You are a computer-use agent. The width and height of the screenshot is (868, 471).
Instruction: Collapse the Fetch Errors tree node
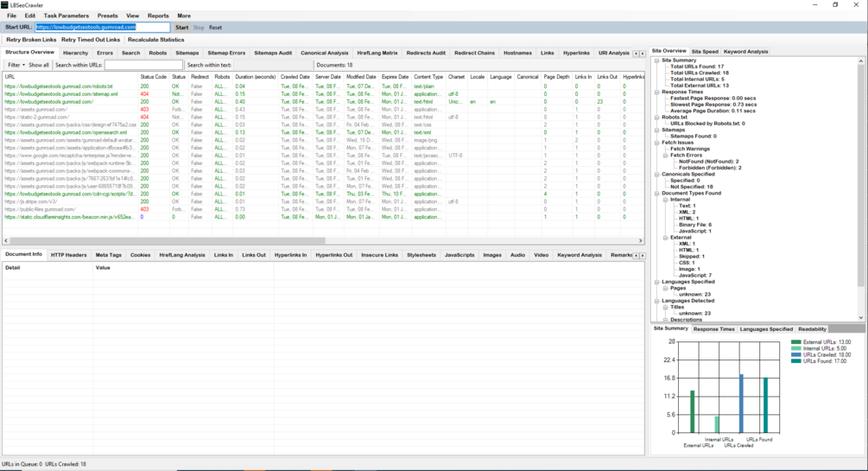666,156
